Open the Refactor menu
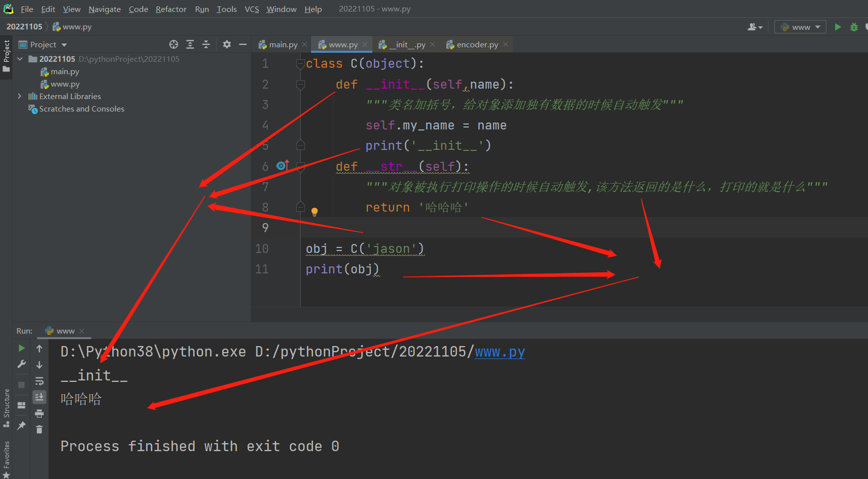The width and height of the screenshot is (868, 479). click(171, 9)
